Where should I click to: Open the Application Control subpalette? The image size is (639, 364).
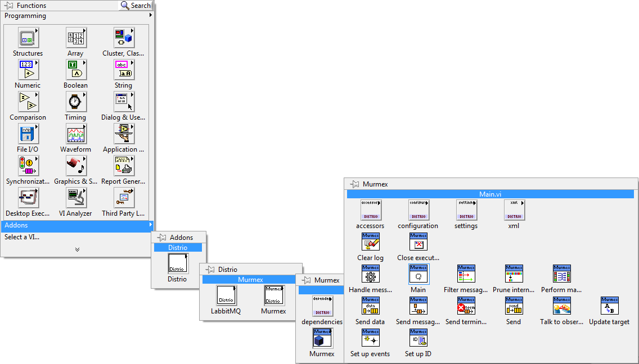tap(124, 134)
